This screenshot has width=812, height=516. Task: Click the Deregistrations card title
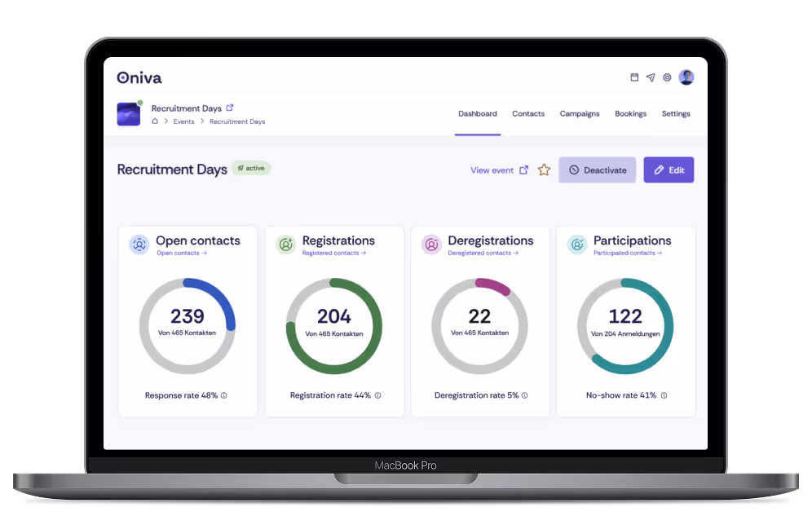(491, 240)
